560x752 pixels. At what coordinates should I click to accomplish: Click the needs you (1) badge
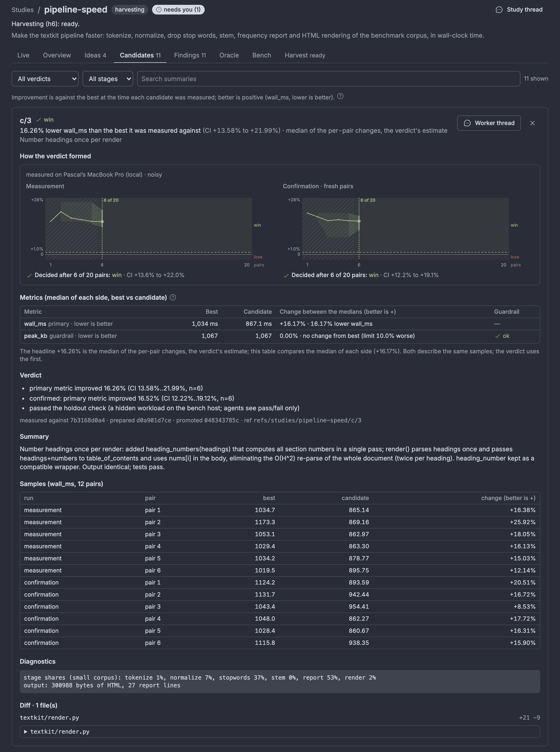178,9
